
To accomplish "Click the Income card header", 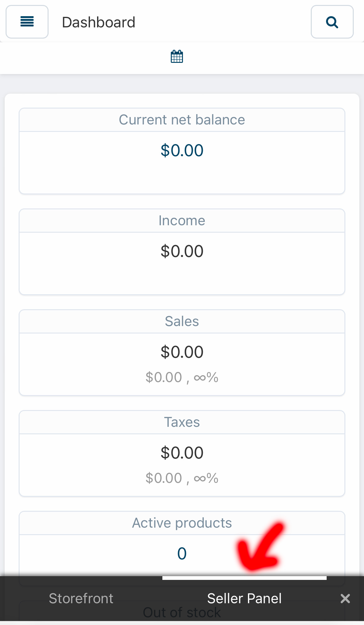I will [182, 221].
